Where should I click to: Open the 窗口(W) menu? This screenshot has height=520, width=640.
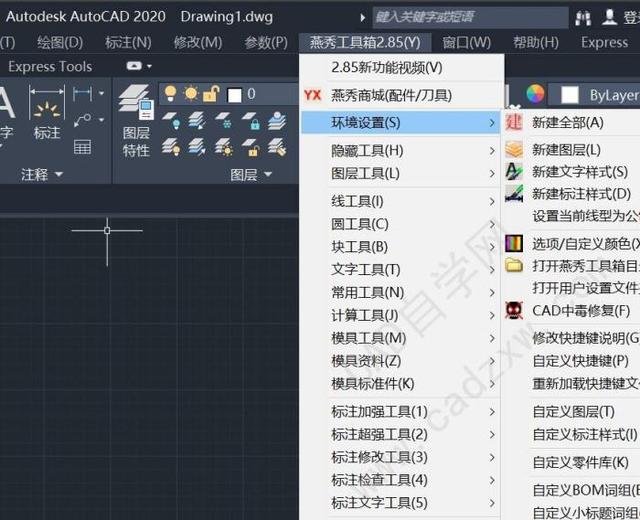(467, 42)
